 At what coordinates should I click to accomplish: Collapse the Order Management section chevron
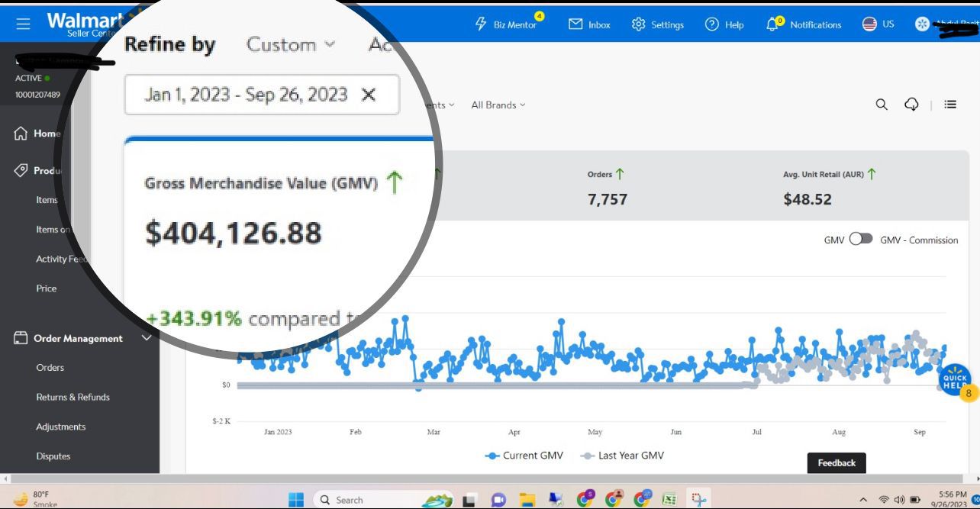pos(147,337)
